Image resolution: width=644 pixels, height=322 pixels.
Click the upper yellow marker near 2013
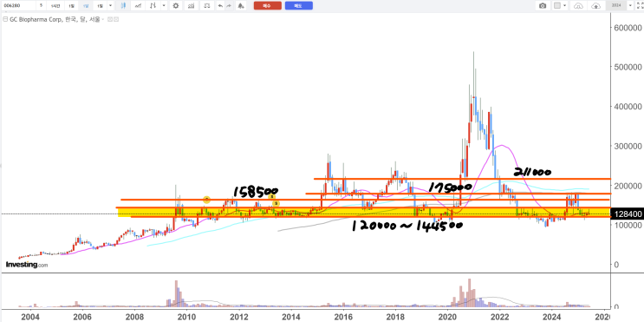[x=271, y=197]
